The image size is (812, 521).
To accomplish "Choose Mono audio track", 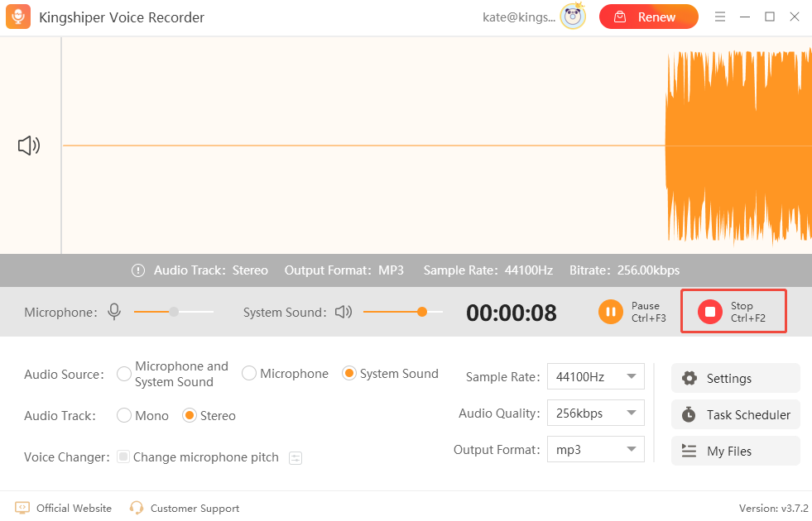I will click(x=124, y=415).
